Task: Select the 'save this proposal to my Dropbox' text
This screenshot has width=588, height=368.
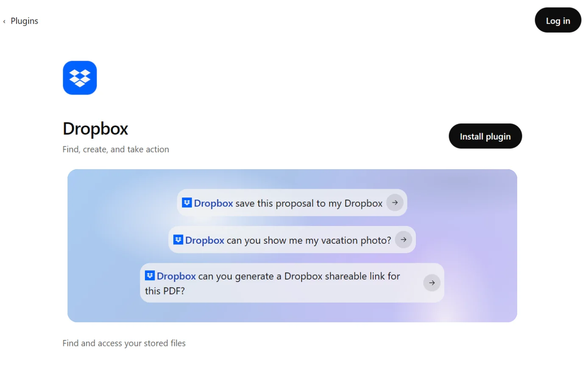Action: [309, 203]
